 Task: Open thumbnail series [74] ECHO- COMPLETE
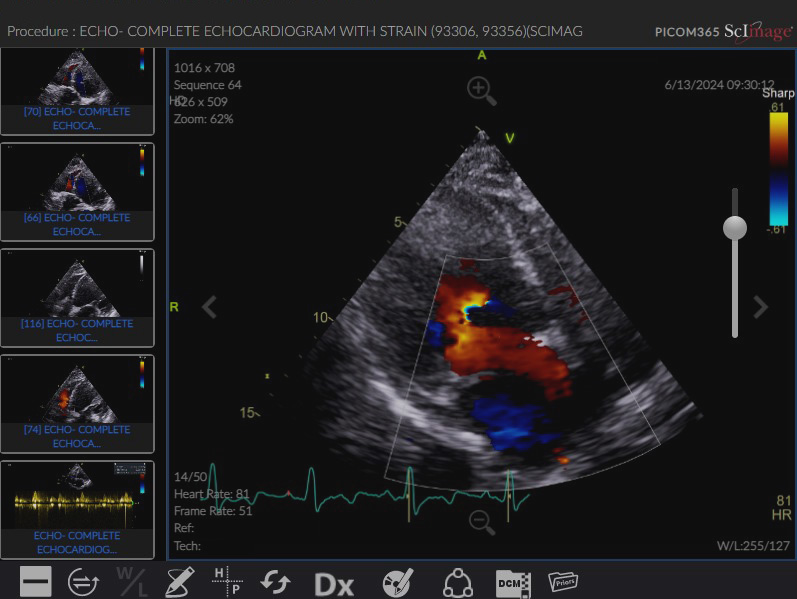(x=77, y=407)
